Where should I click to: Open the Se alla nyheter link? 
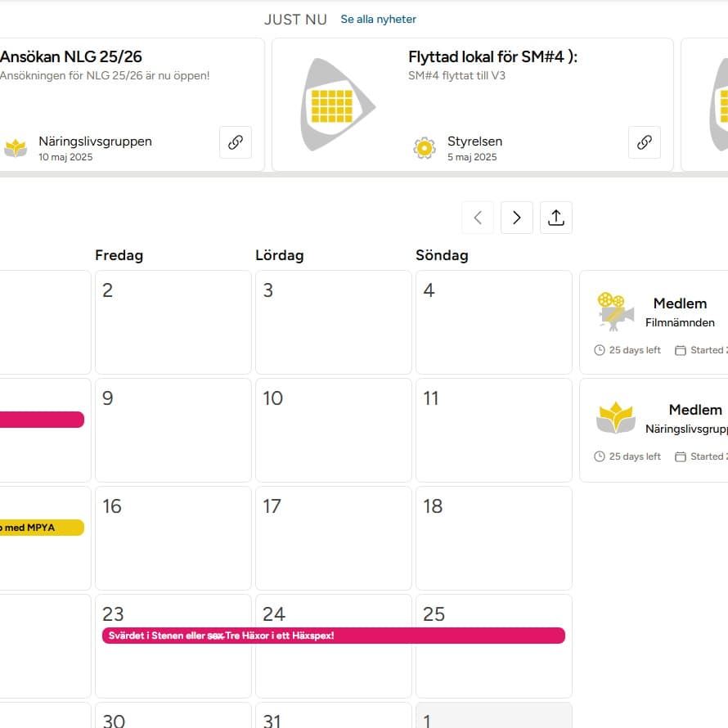tap(378, 20)
